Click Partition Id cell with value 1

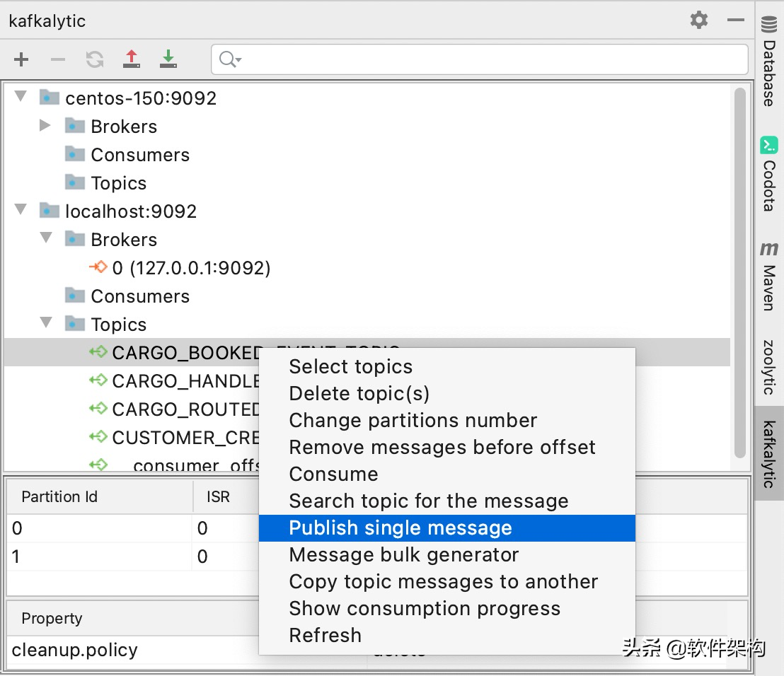coord(100,556)
